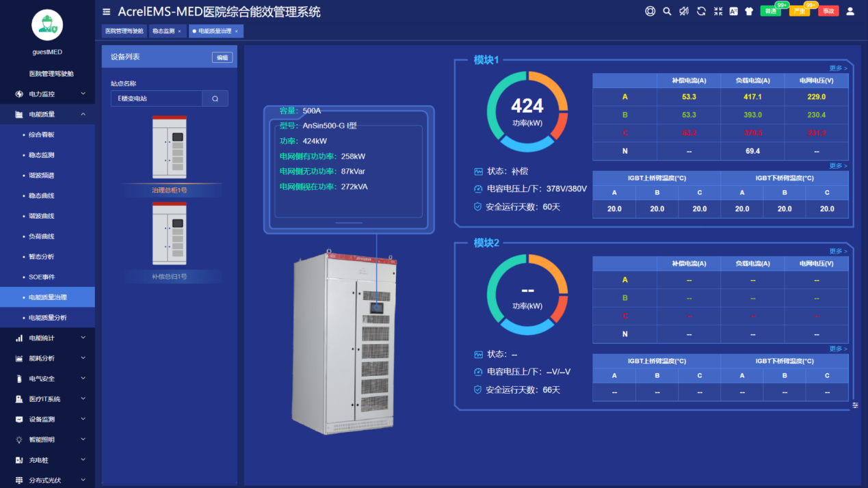The image size is (868, 488).
Task: Click the 编辑 button in device list
Action: (x=222, y=57)
